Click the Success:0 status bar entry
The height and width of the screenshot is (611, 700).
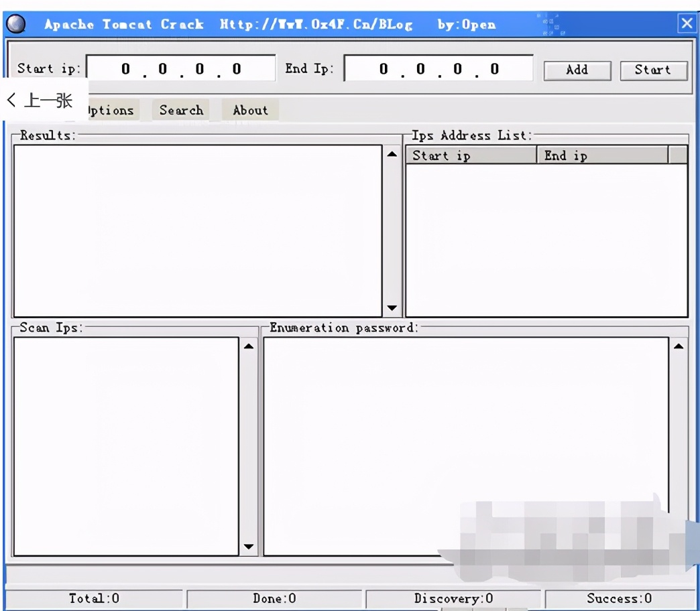tap(620, 598)
